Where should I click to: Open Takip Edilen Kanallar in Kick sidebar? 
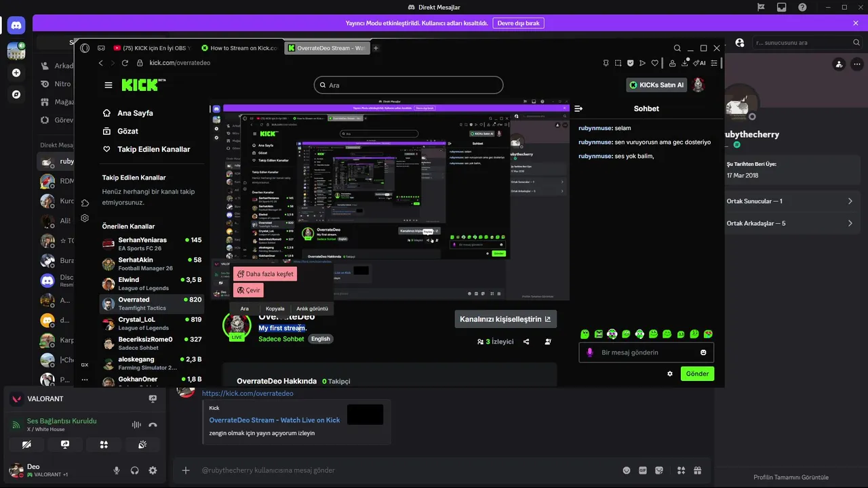coord(146,149)
